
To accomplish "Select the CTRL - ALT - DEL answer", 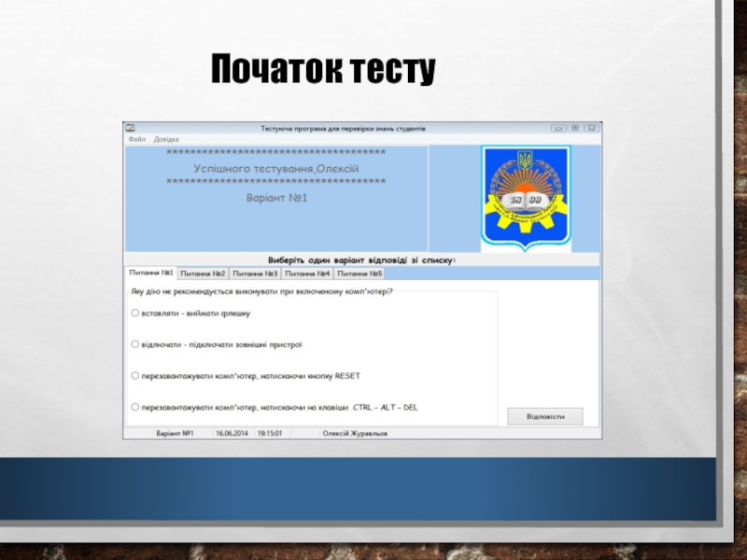I will (x=135, y=407).
